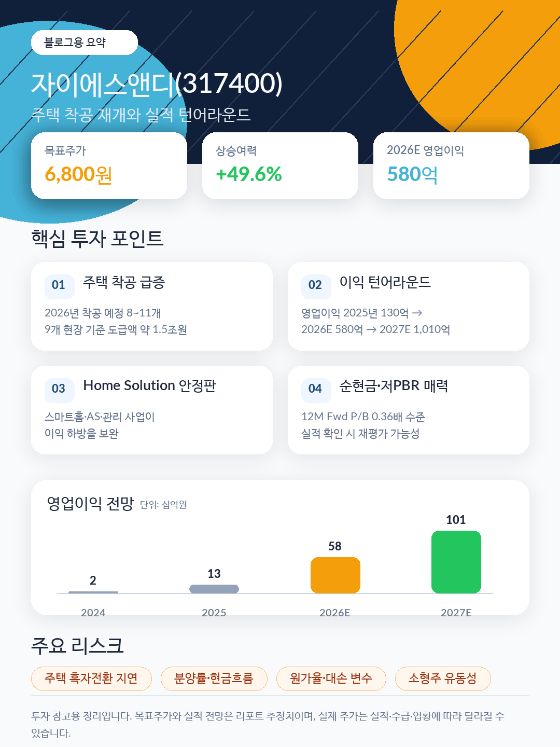Select the 분양률·현금흐름 risk tag
Screen dimensions: 560x747
coord(214,679)
